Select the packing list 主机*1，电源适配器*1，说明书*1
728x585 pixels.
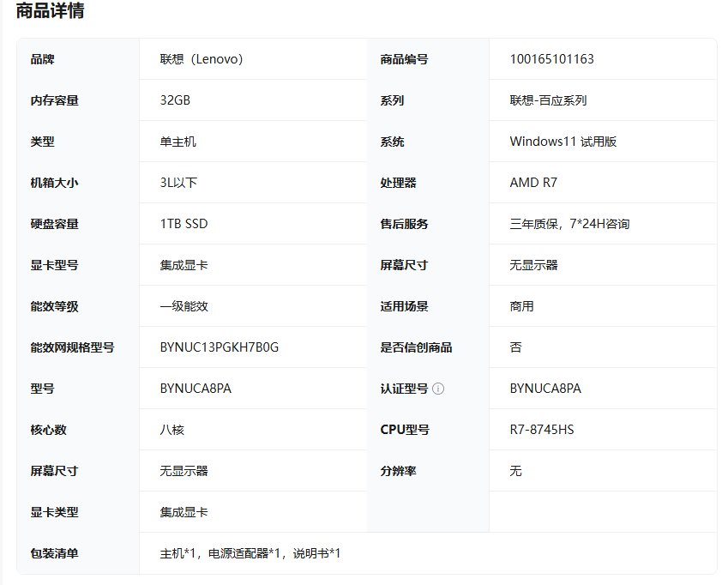click(250, 553)
